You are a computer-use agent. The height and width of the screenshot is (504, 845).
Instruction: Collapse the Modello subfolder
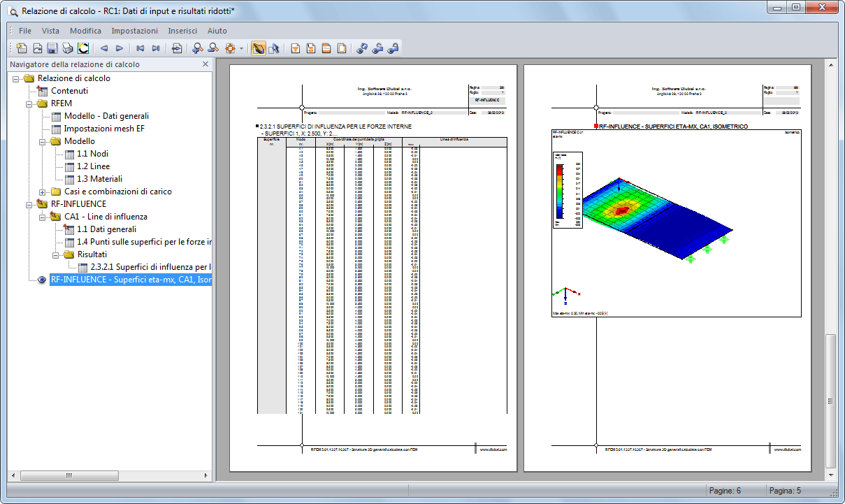point(43,141)
